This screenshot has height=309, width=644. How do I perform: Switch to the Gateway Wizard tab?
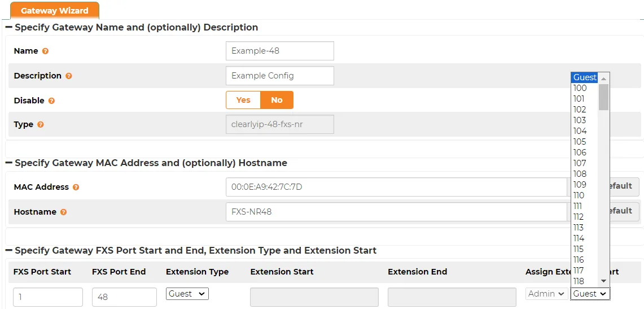[x=55, y=11]
